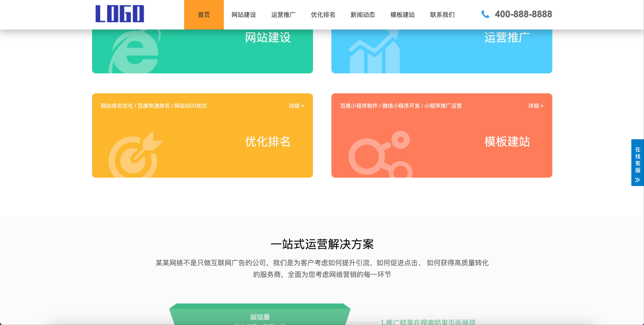Image resolution: width=644 pixels, height=325 pixels.
Task: Click the 优化排名 heading on the yellow card
Action: 268,142
